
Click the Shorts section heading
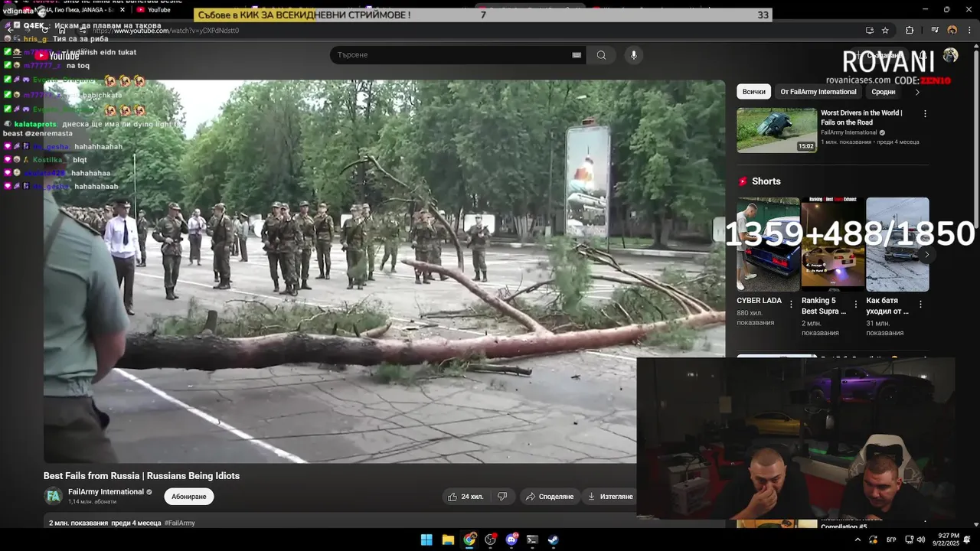click(x=766, y=181)
